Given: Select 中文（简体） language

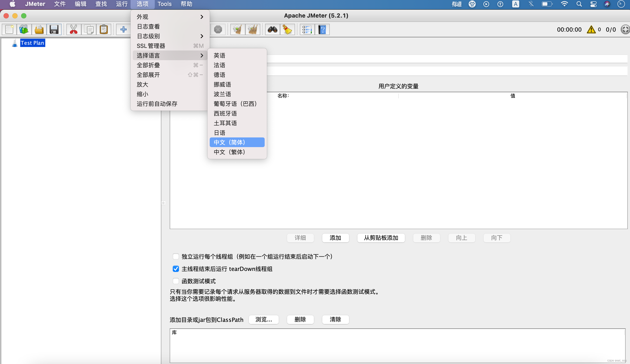Looking at the screenshot, I should point(237,142).
